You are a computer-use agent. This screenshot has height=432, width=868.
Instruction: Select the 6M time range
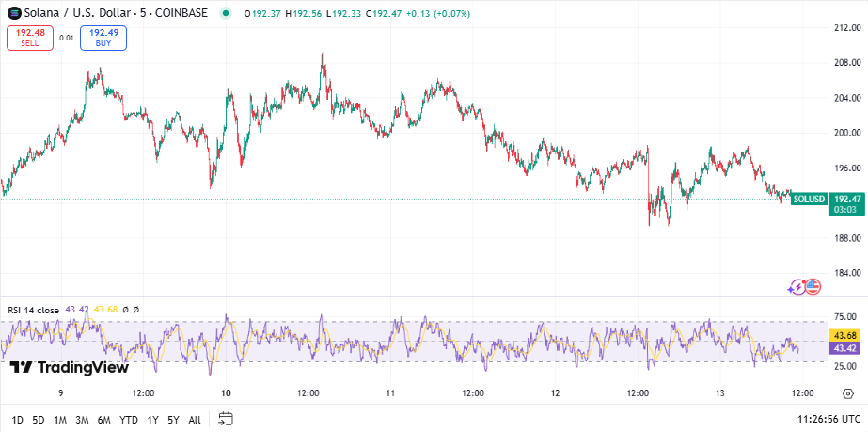pos(104,420)
